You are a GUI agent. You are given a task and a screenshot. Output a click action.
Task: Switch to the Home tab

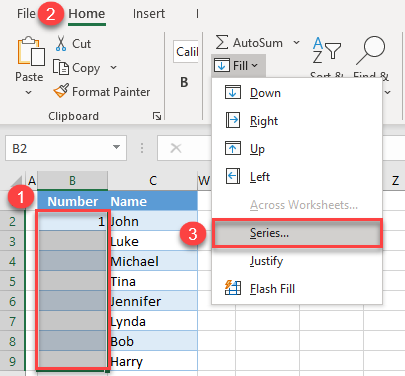pos(87,14)
